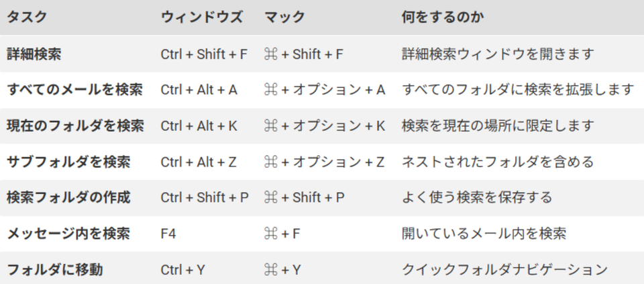Viewport: 644px width, 284px height.
Task: Click the Ctrl + Shift + F shortcut cell
Action: tap(204, 54)
